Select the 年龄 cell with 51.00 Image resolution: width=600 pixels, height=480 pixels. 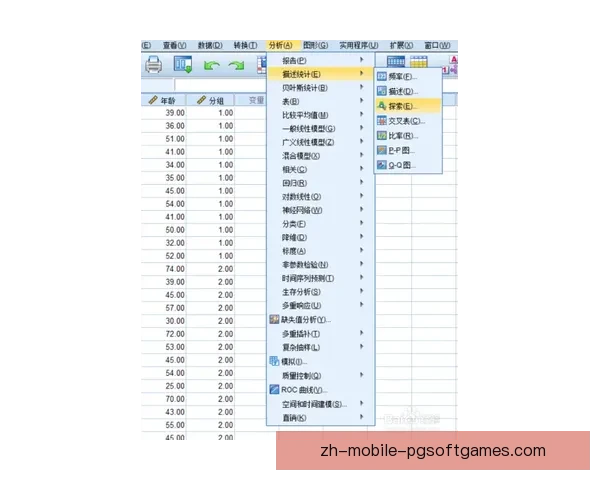(x=164, y=139)
